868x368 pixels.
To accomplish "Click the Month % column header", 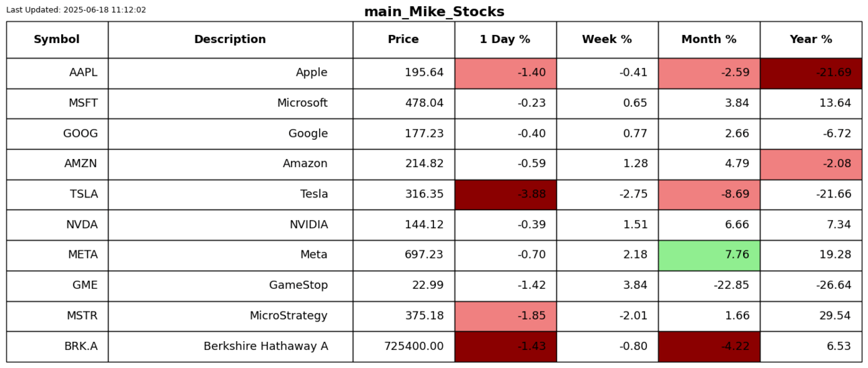I will (x=709, y=40).
